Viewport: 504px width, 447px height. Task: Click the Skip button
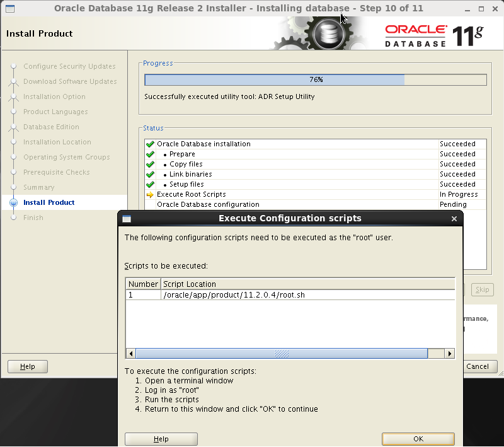482,289
